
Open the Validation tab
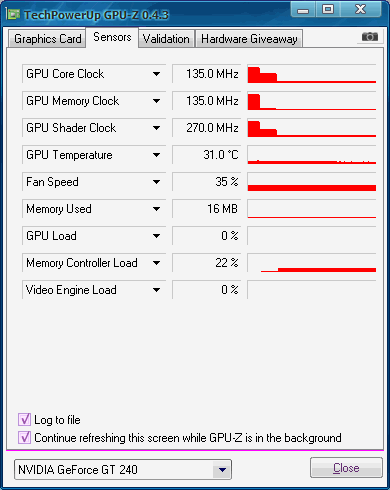coord(166,39)
